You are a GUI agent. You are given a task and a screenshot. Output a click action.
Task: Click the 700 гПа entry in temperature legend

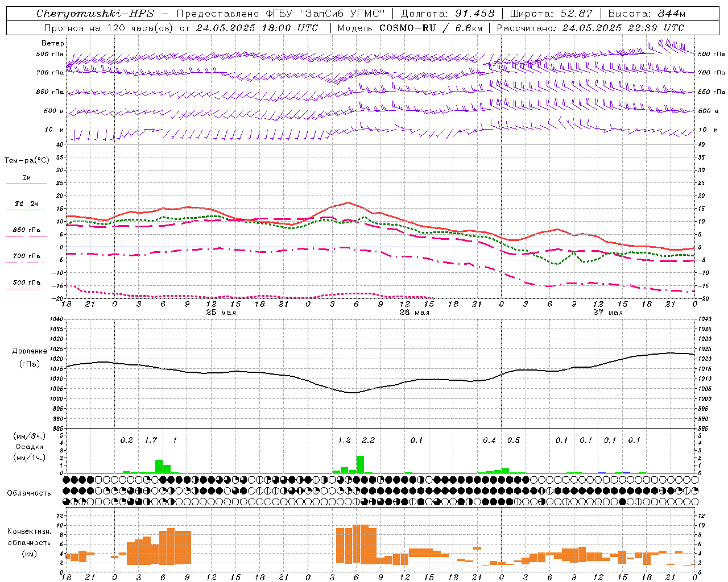click(27, 256)
